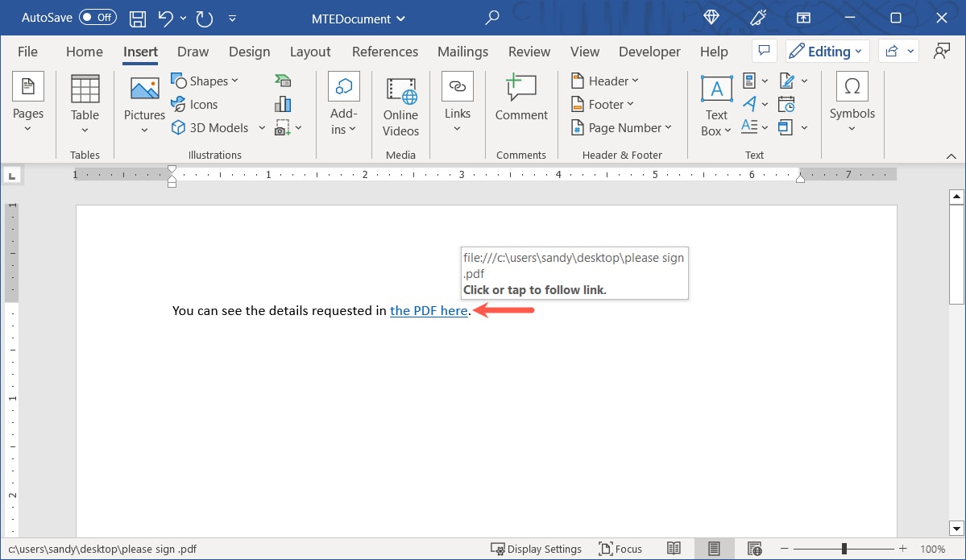Image resolution: width=966 pixels, height=560 pixels.
Task: Switch to Focus mode in status bar
Action: (x=621, y=549)
